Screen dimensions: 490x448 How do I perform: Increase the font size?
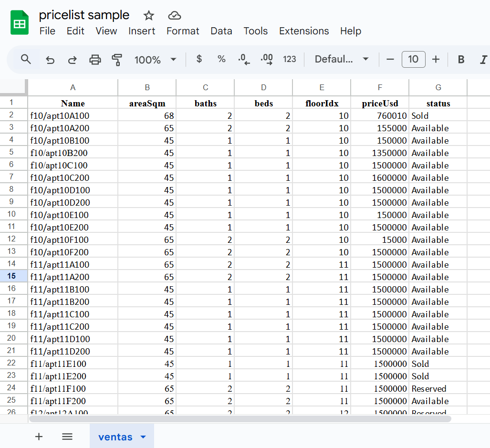click(x=436, y=59)
